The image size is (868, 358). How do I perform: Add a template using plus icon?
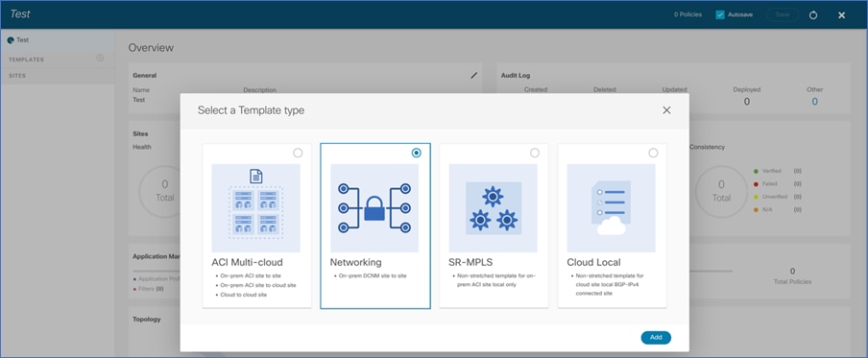click(x=100, y=59)
